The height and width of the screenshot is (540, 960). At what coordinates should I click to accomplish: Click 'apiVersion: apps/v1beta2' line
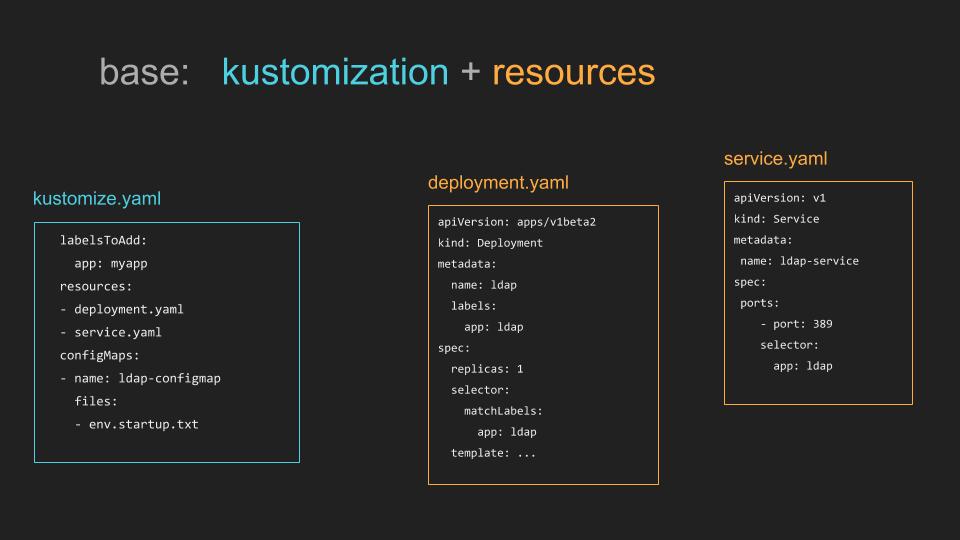(x=517, y=222)
